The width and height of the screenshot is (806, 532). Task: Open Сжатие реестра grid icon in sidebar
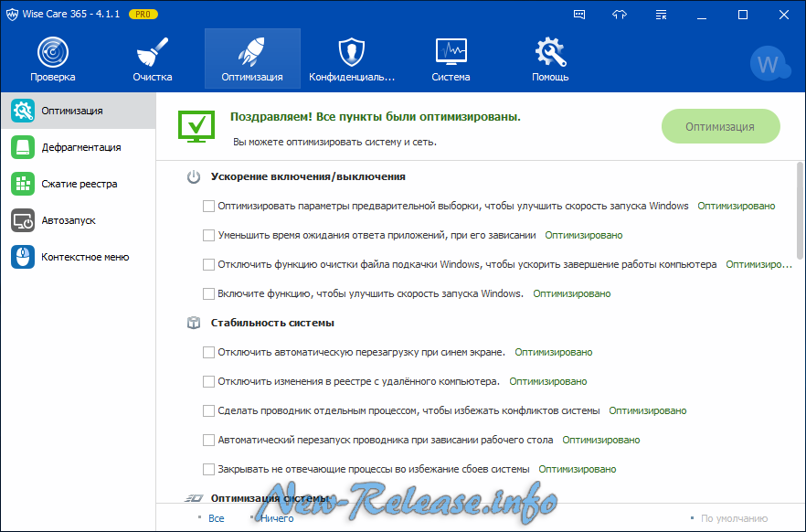[x=23, y=184]
